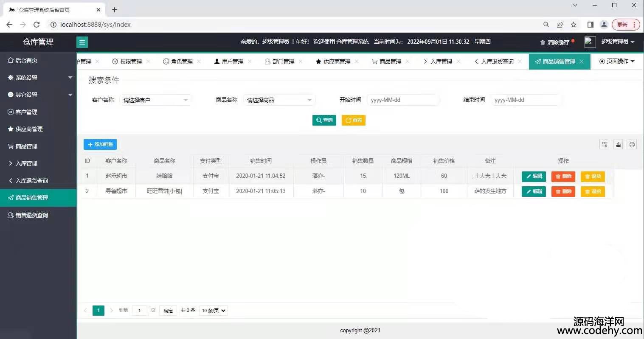This screenshot has width=644, height=339.
Task: Click the share page icon
Action: [x=560, y=25]
